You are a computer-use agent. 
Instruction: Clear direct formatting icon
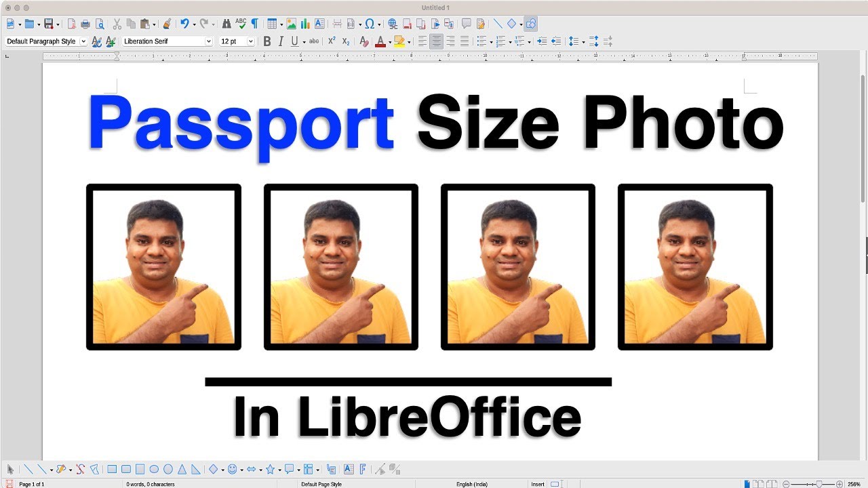click(363, 41)
